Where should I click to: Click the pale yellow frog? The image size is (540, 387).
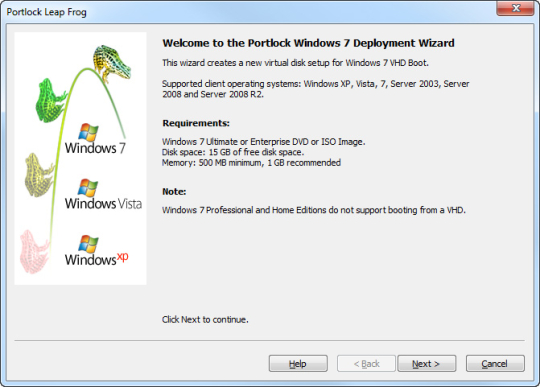39,175
